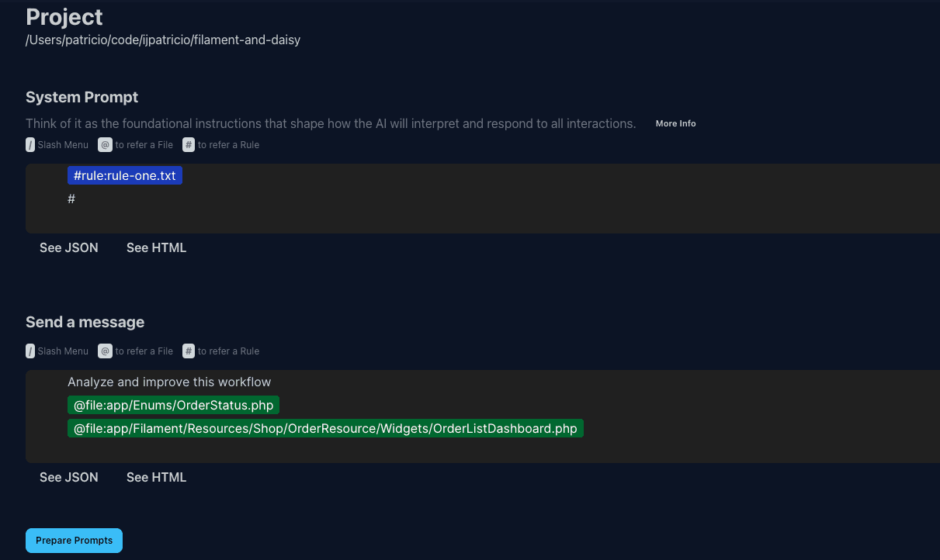940x560 pixels.
Task: Click the More Info link
Action: pyautogui.click(x=675, y=123)
